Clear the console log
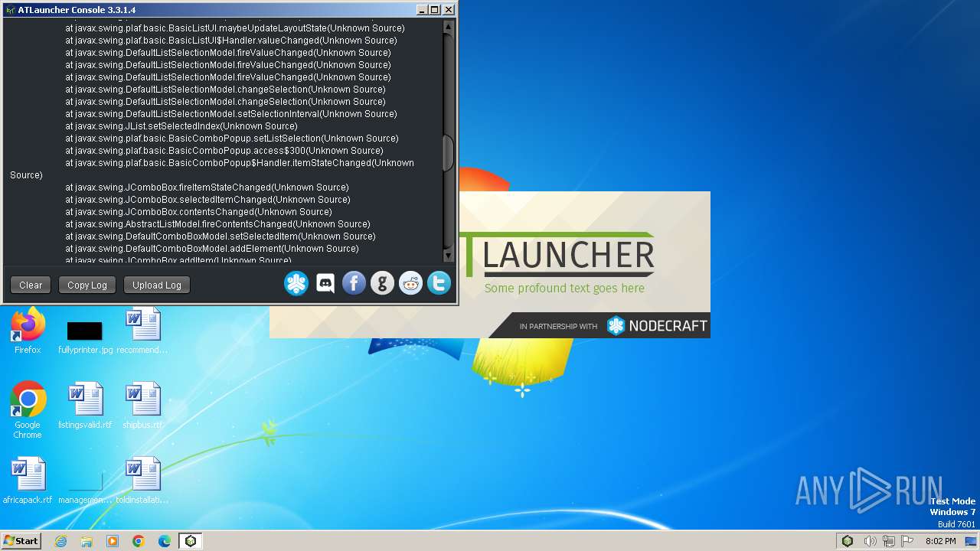The height and width of the screenshot is (551, 980). (31, 285)
